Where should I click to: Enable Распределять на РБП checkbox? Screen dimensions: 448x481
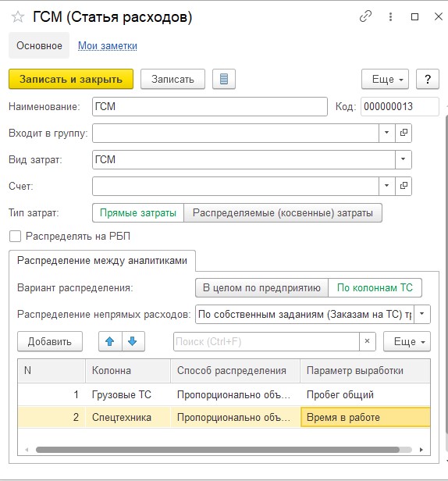pos(15,237)
